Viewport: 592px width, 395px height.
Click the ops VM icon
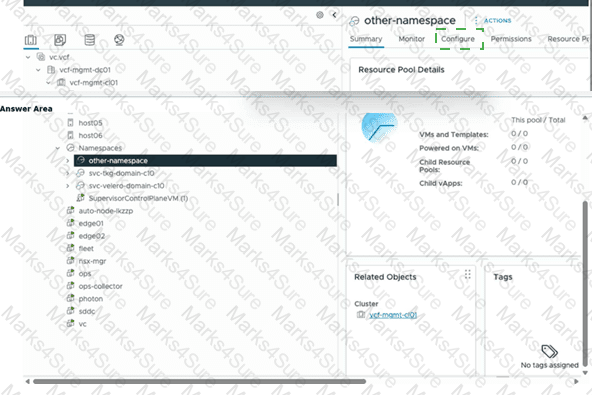(70, 273)
